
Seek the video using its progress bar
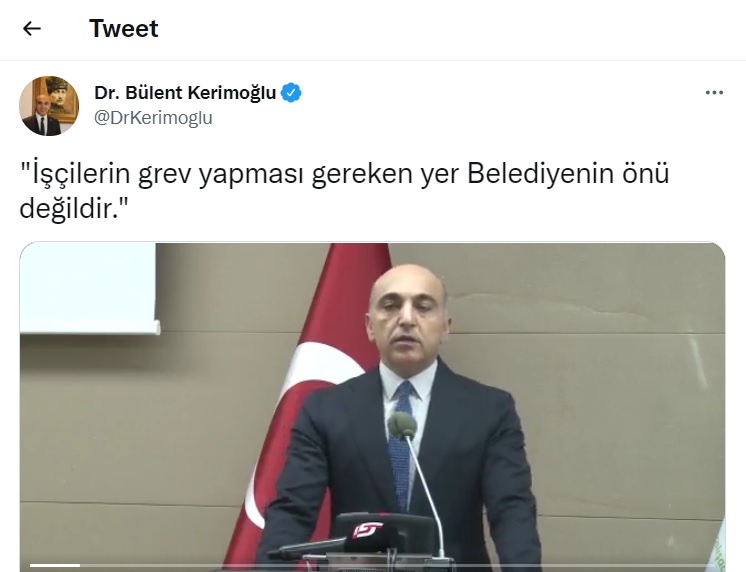(373, 565)
